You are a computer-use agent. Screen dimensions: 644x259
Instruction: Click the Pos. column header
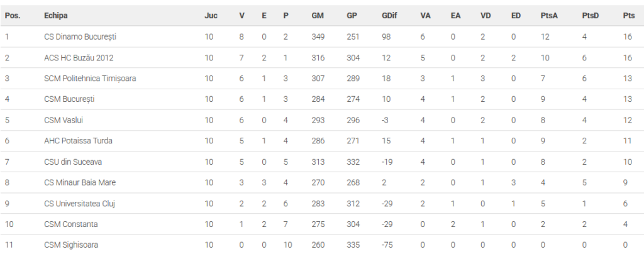[x=13, y=16]
